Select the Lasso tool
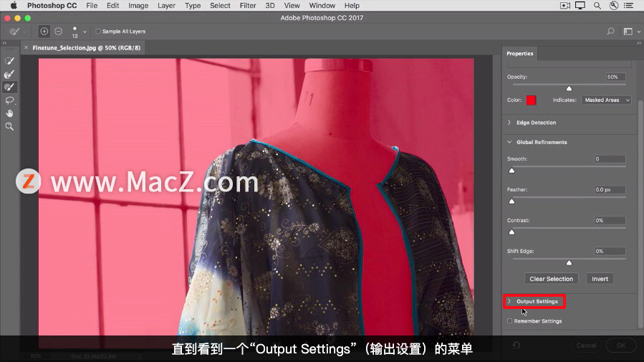644x362 pixels. 9,100
